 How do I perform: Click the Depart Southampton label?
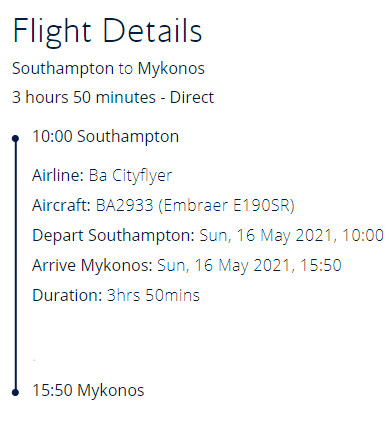tap(113, 236)
